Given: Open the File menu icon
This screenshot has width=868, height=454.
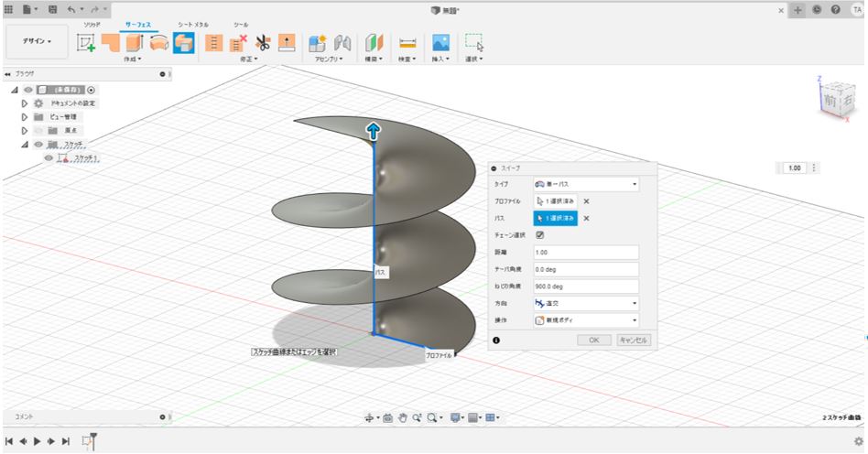Looking at the screenshot, I should [x=27, y=10].
